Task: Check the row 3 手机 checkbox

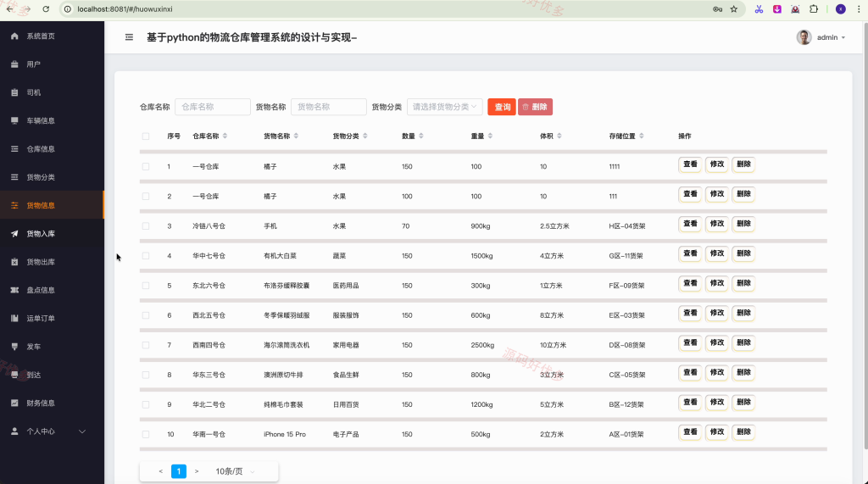Action: [146, 226]
